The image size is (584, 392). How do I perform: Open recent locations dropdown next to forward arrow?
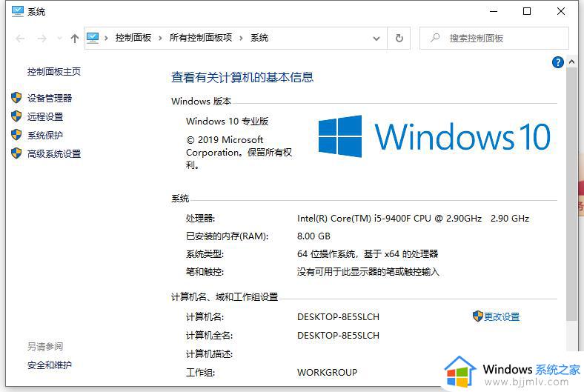tap(59, 39)
